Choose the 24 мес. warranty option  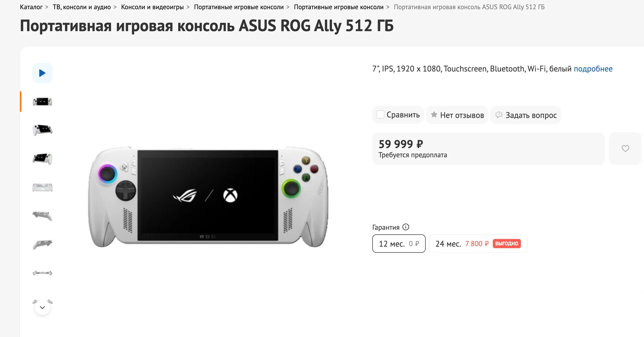coord(478,244)
